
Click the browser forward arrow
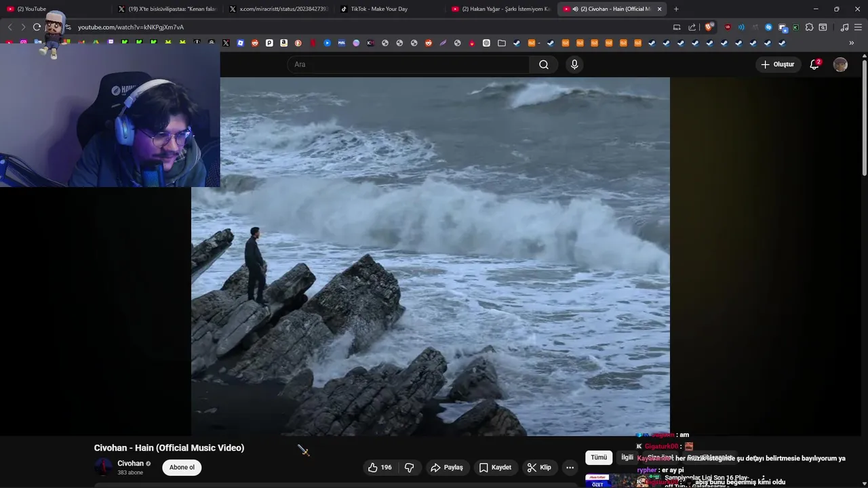pyautogui.click(x=23, y=27)
